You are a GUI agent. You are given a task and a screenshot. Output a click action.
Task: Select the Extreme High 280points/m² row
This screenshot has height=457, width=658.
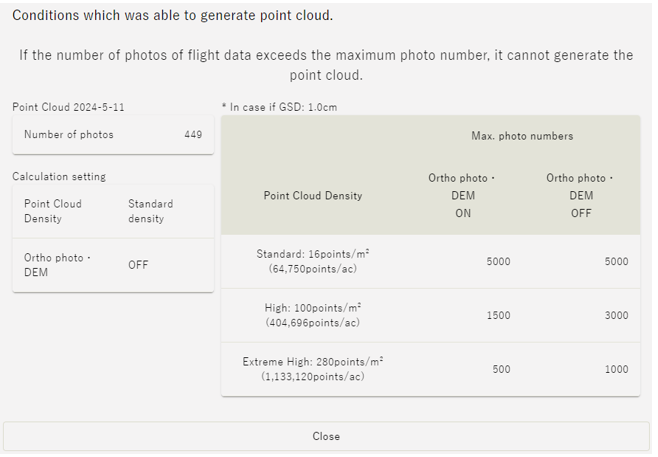tap(431, 369)
